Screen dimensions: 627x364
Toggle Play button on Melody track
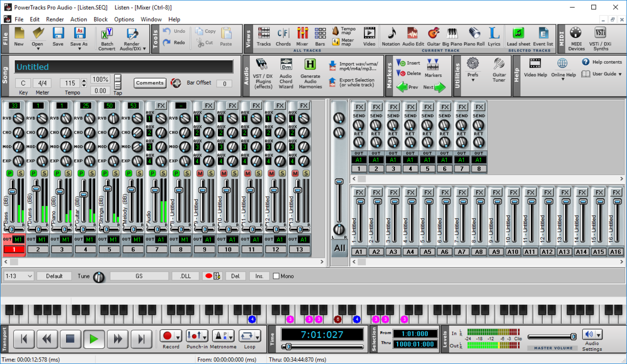(129, 173)
